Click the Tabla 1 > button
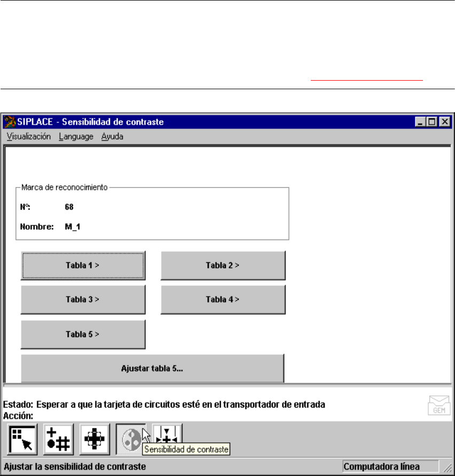The width and height of the screenshot is (455, 476). 83,266
